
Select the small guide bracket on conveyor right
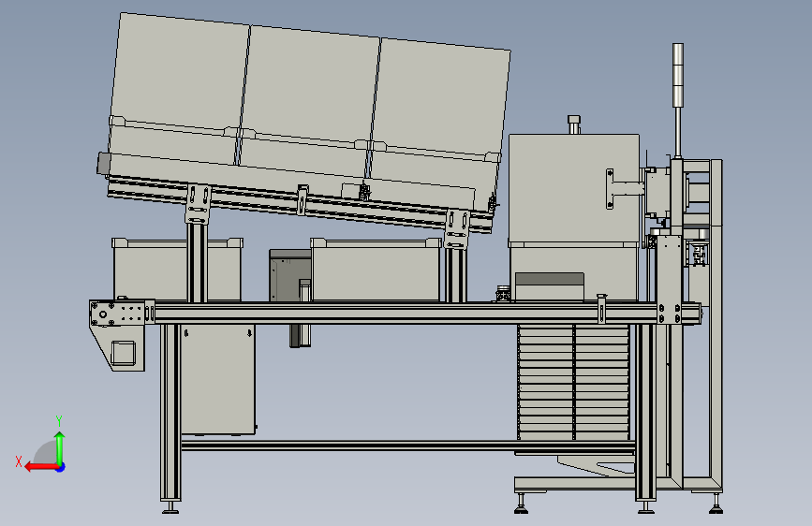tap(601, 309)
